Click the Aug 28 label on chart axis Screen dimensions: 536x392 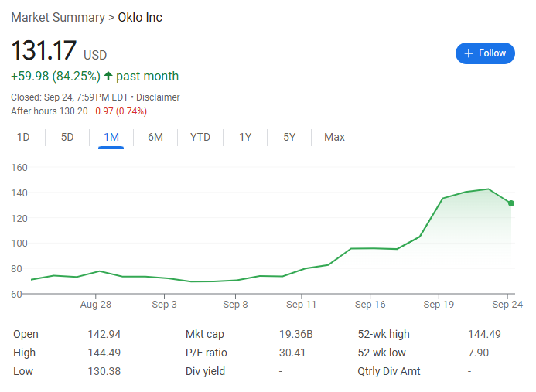96,305
